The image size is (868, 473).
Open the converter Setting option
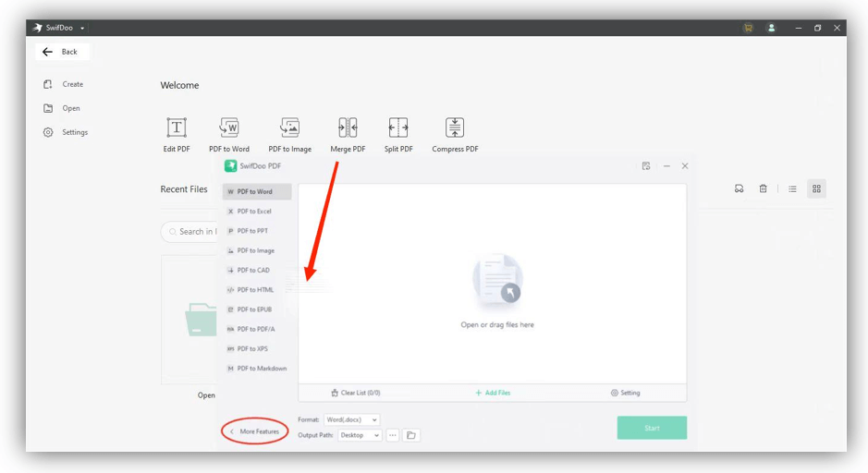coord(626,393)
